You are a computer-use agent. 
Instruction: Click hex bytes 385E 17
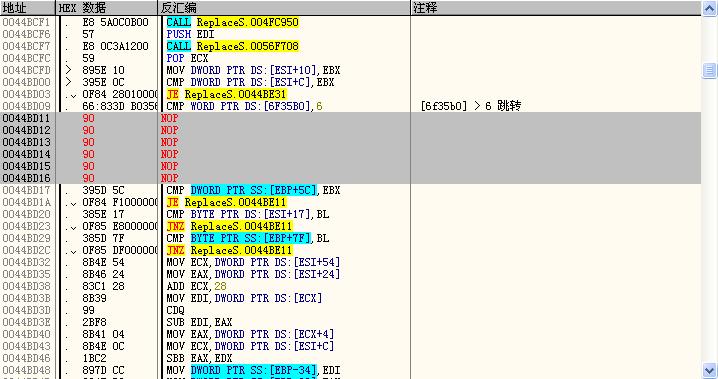[103, 214]
